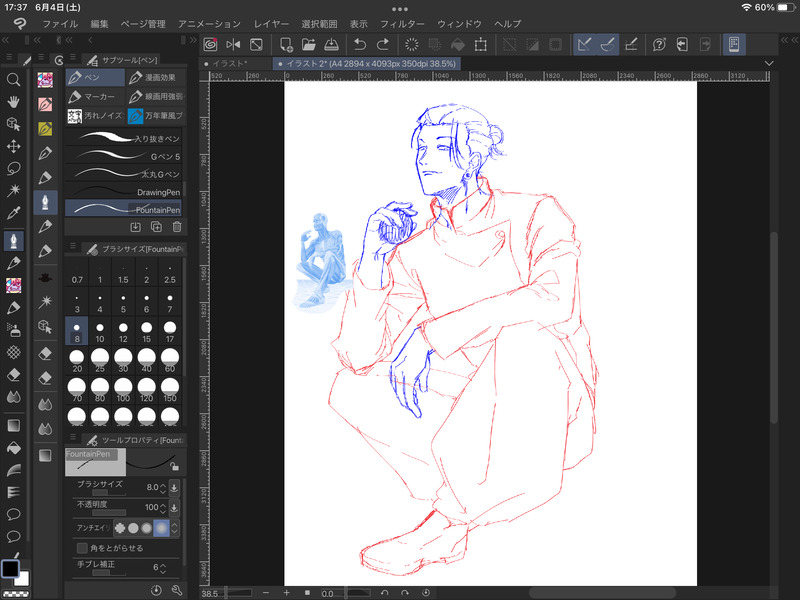This screenshot has height=600, width=800.
Task: Open the sub tool detail wrench icon
Action: tap(177, 590)
